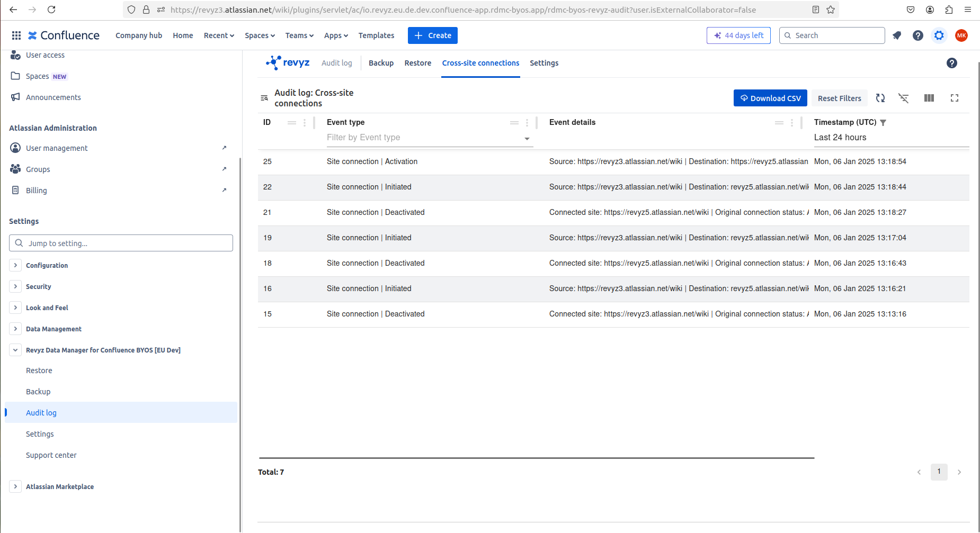Screen dimensions: 980x533
Task: Switch to the revyz Audit log tab
Action: click(x=336, y=63)
